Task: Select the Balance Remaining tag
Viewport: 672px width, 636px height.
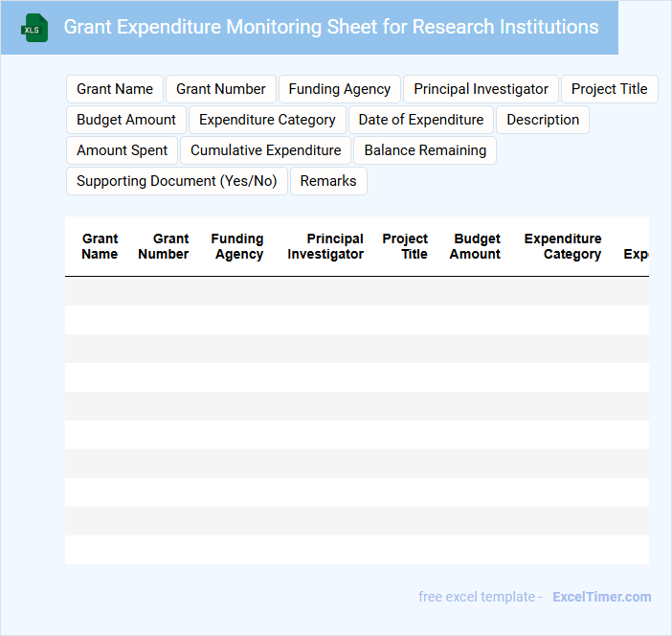Action: tap(425, 150)
